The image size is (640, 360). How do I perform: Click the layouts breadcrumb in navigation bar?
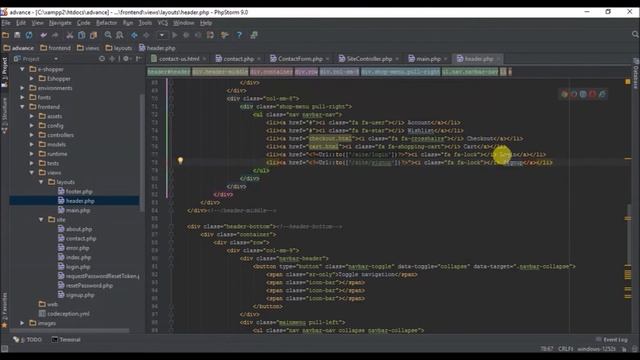tap(119, 48)
